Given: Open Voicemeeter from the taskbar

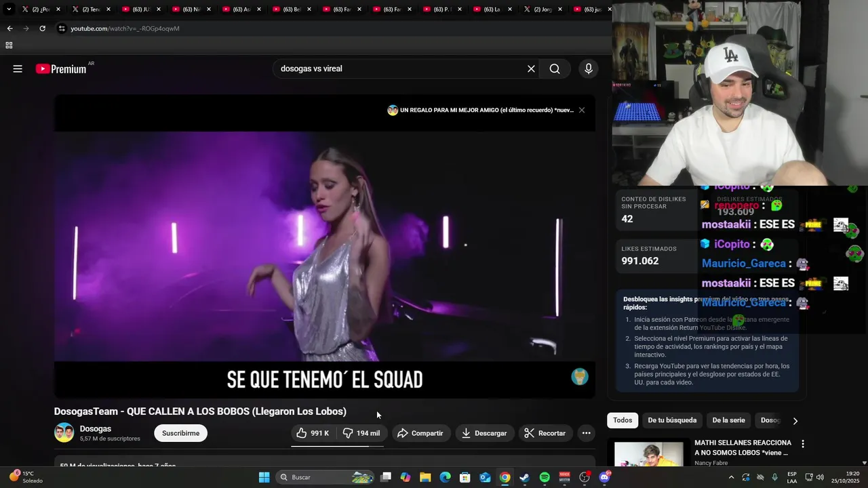Looking at the screenshot, I should point(564,477).
